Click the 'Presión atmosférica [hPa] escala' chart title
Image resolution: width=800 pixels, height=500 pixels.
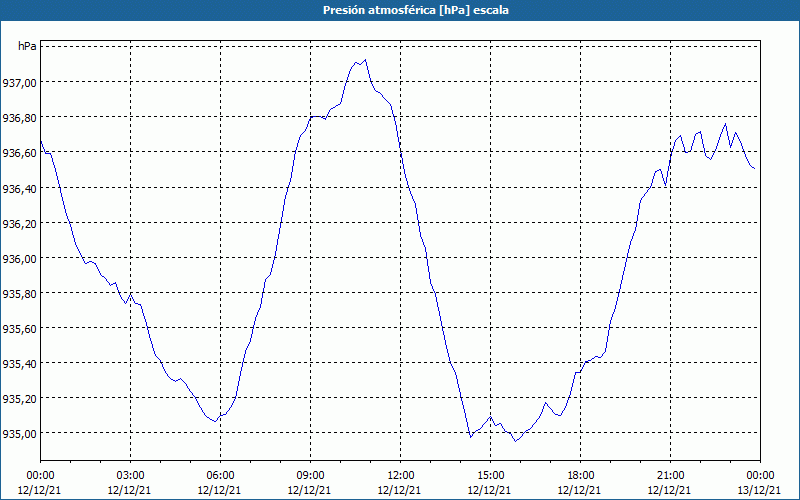pos(416,10)
